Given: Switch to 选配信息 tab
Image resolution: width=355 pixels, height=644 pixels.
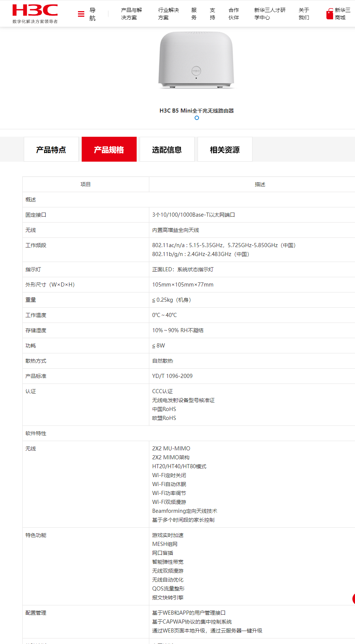Looking at the screenshot, I should [x=167, y=149].
